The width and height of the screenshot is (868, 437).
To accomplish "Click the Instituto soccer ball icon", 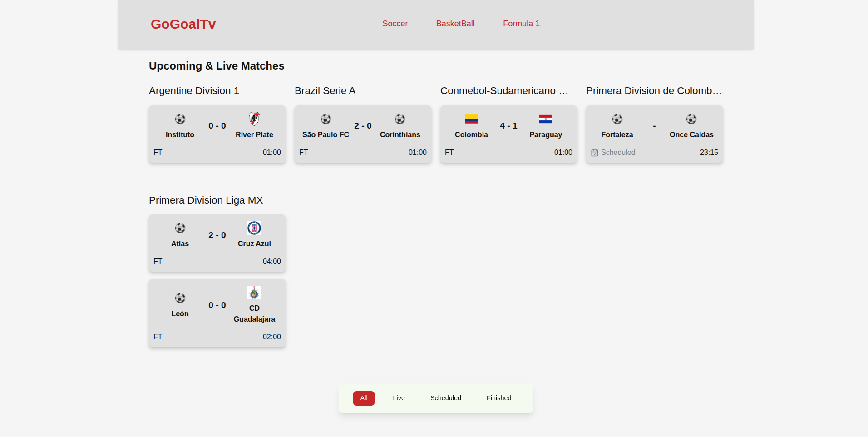I will click(x=180, y=119).
